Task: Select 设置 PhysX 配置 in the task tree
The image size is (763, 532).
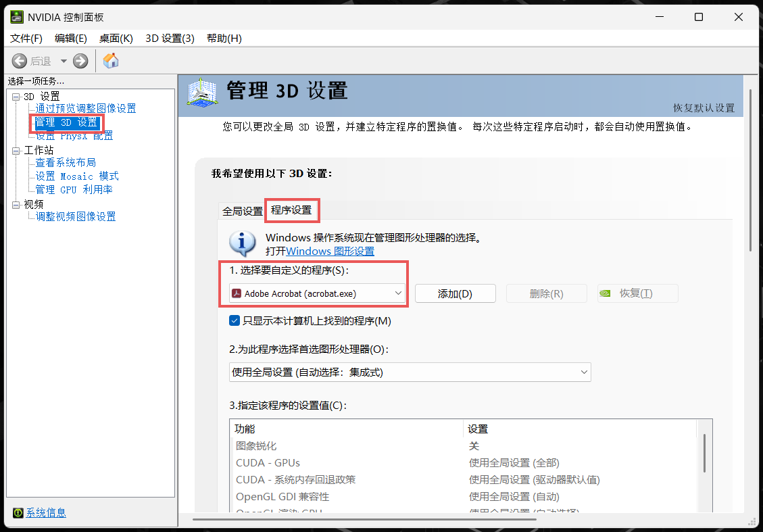Action: click(x=74, y=136)
